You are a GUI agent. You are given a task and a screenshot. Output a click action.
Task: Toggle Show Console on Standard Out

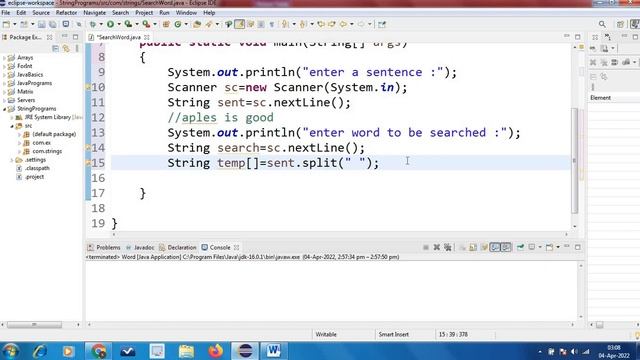pos(495,247)
